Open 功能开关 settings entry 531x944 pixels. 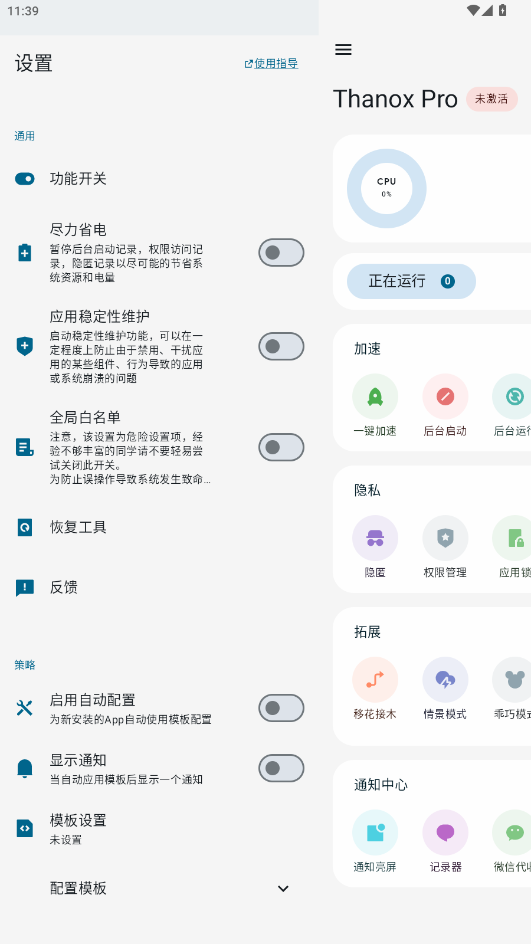click(160, 179)
